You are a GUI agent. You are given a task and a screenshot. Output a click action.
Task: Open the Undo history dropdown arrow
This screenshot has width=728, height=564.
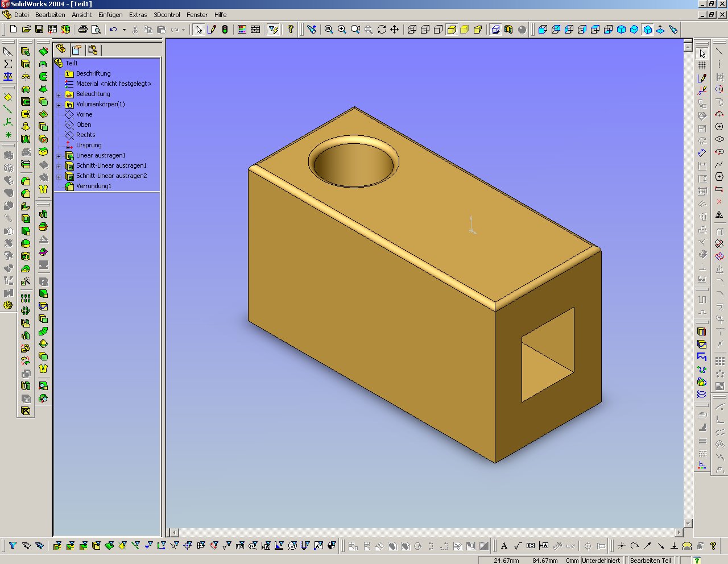123,30
